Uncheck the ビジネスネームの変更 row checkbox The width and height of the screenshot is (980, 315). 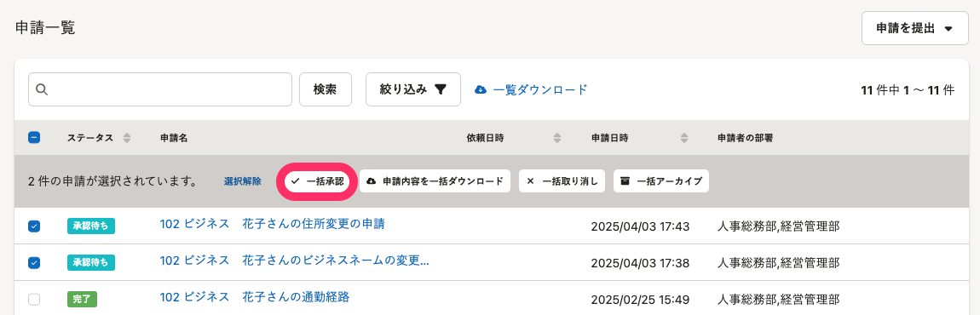tap(34, 262)
